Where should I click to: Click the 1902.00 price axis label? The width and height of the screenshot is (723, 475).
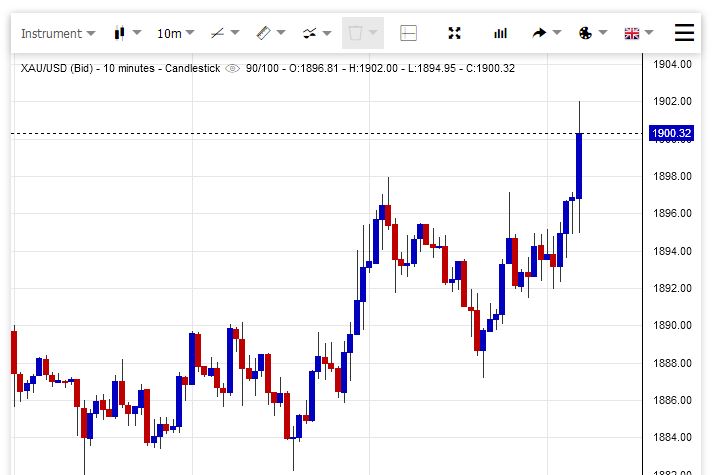click(x=672, y=101)
